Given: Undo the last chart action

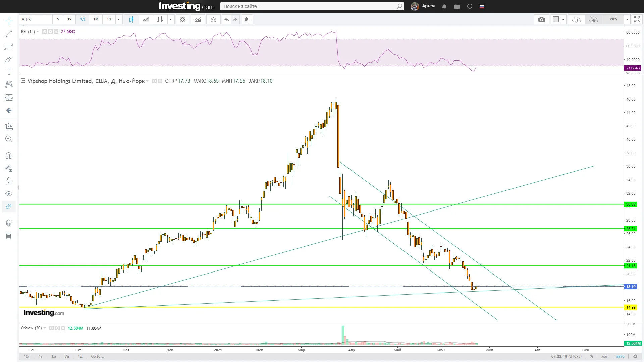Looking at the screenshot, I should 227,19.
